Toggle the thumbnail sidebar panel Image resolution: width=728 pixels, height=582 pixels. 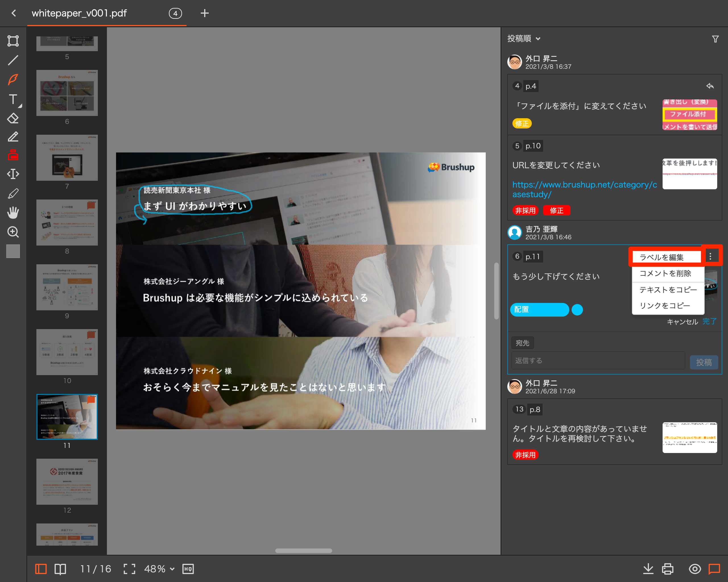click(x=41, y=569)
